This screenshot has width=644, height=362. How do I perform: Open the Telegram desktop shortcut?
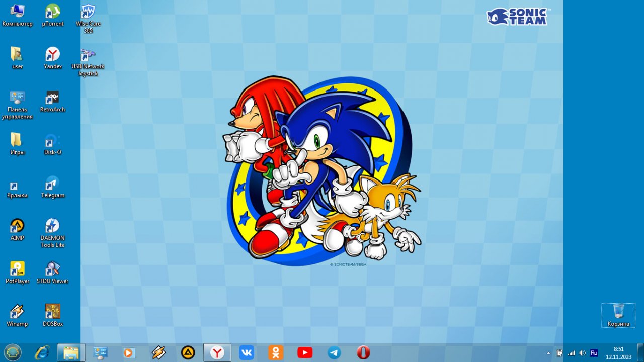[x=53, y=187]
